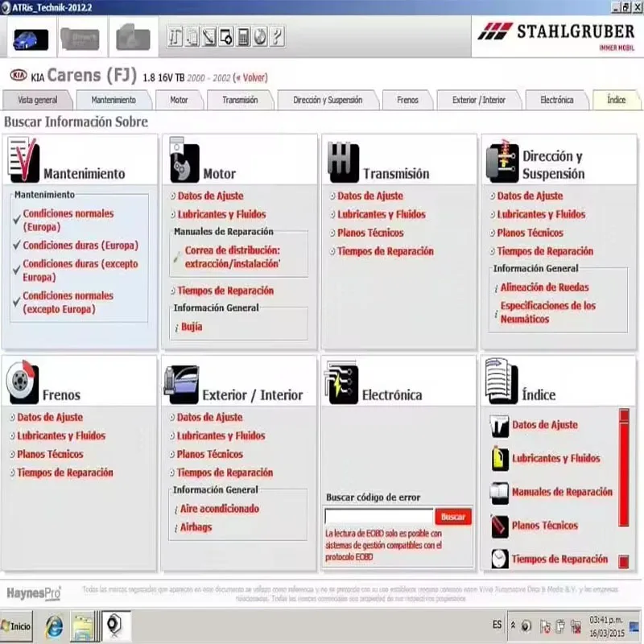
Task: Click the pencil note toolbar icon
Action: (x=208, y=35)
